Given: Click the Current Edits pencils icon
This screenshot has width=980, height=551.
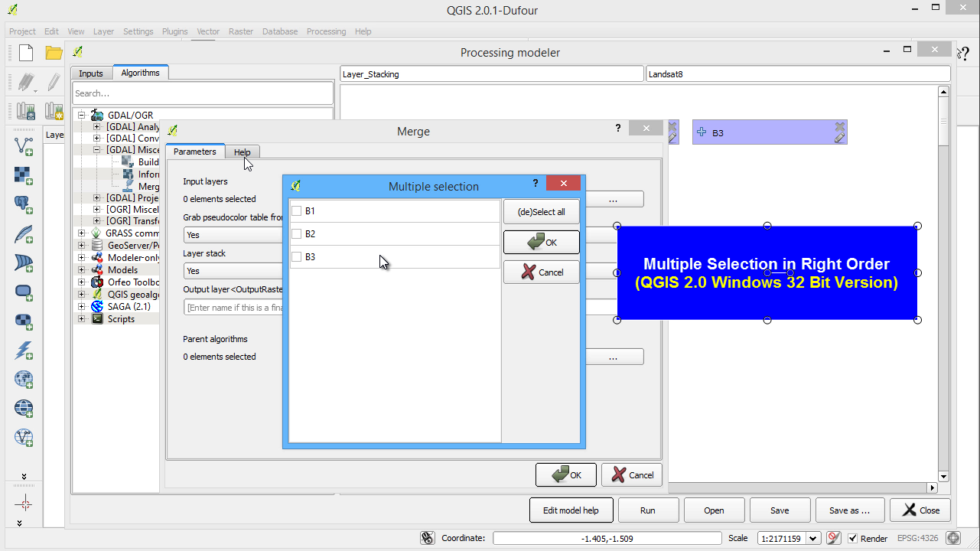Looking at the screenshot, I should [x=25, y=82].
